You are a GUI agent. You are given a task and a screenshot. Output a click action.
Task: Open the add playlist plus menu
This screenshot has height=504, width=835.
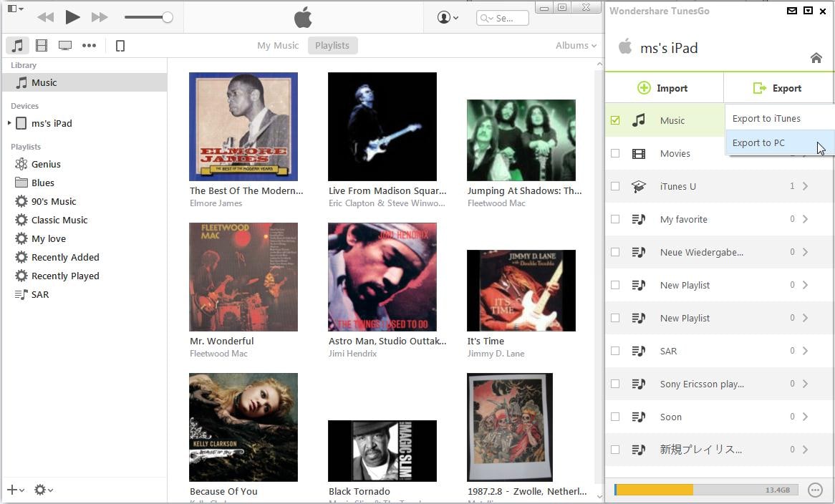coord(16,490)
